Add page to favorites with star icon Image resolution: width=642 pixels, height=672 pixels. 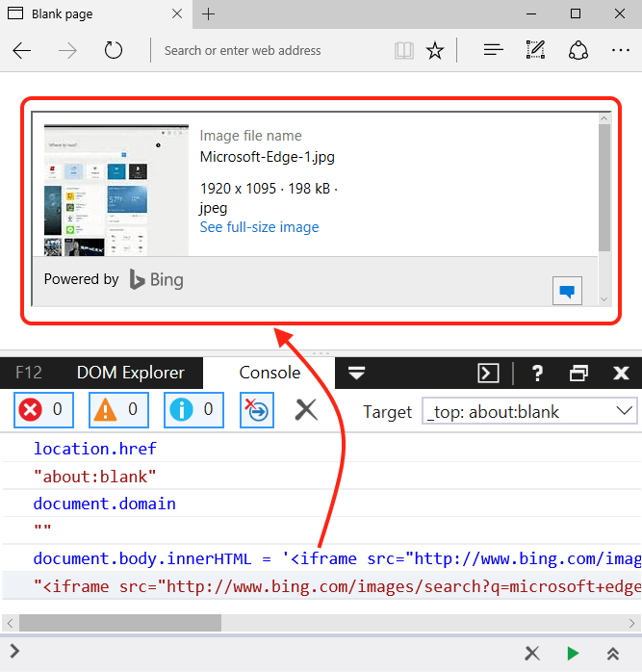tap(434, 51)
